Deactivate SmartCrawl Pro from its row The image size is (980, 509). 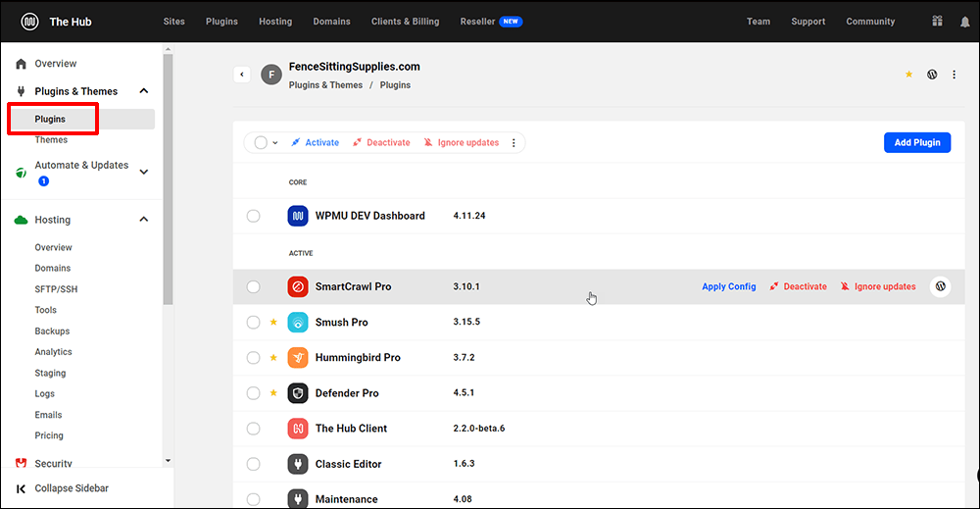(798, 286)
